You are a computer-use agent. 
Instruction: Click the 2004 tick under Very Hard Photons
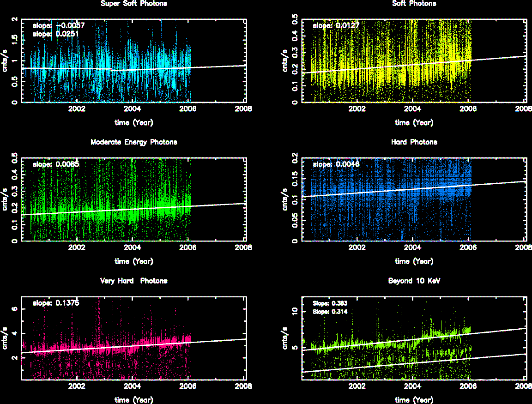(133, 386)
